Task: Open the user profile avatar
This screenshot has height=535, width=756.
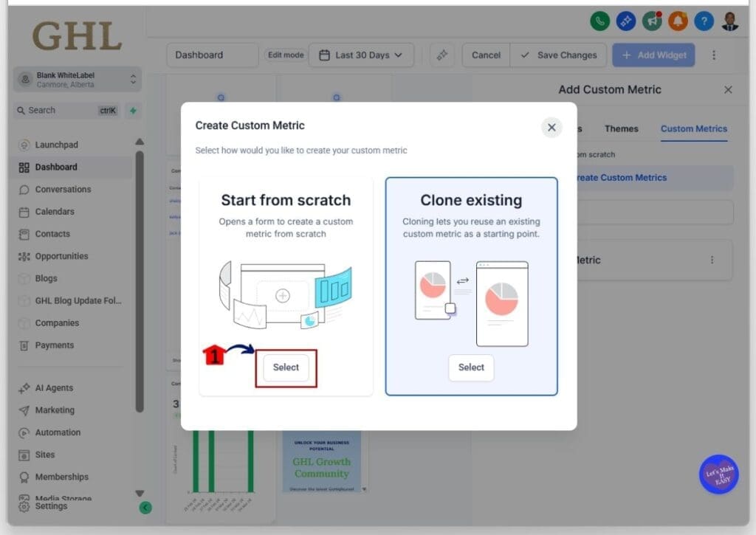Action: click(729, 21)
